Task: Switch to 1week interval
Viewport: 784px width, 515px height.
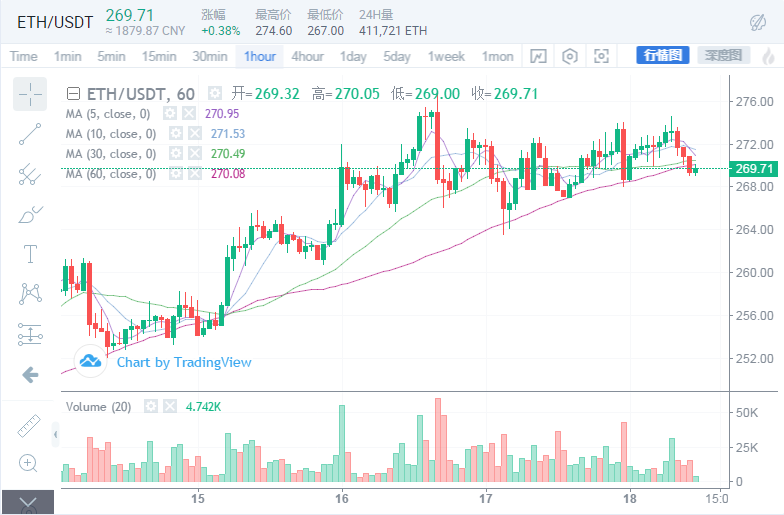Action: [446, 56]
